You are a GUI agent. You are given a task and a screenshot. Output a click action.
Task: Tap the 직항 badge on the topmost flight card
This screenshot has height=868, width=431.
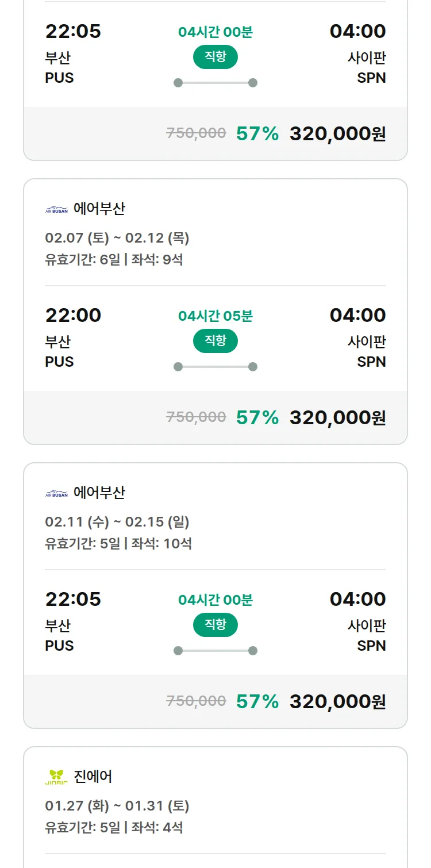(215, 57)
